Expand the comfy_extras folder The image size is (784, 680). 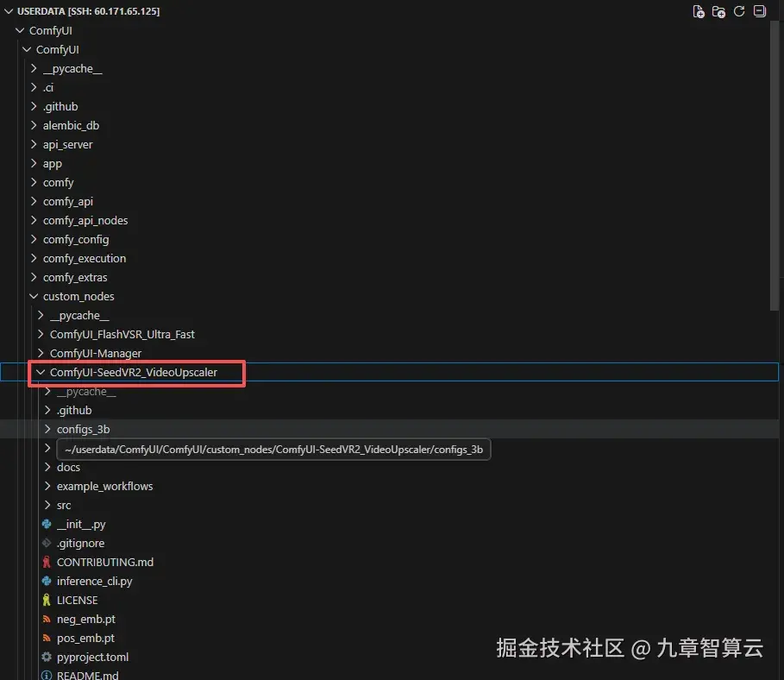point(34,277)
